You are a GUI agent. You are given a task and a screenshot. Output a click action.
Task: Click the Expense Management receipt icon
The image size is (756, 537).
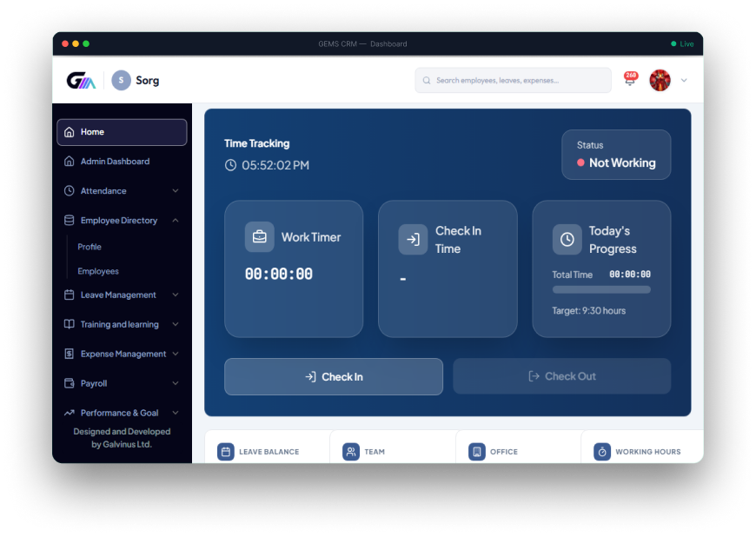[70, 354]
